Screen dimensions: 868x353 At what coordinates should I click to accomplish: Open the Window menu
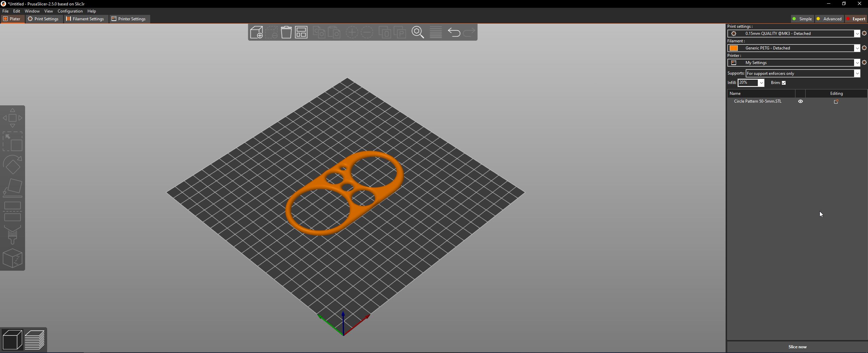(x=32, y=11)
